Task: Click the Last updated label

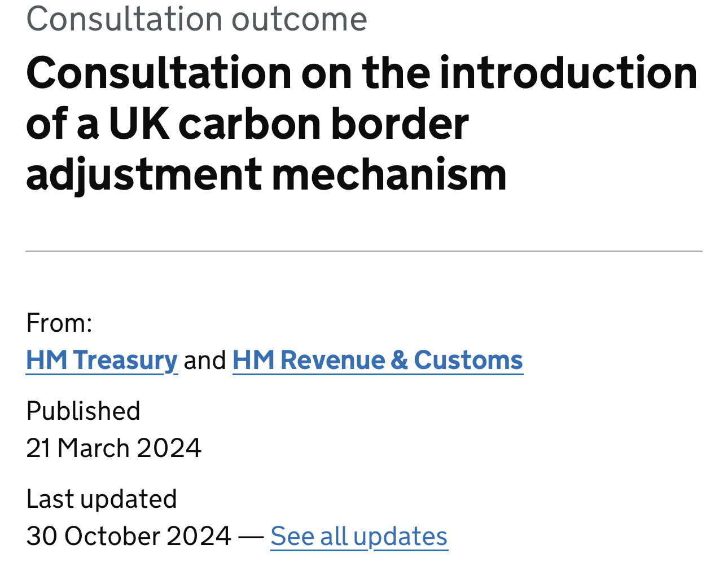Action: pyautogui.click(x=102, y=499)
